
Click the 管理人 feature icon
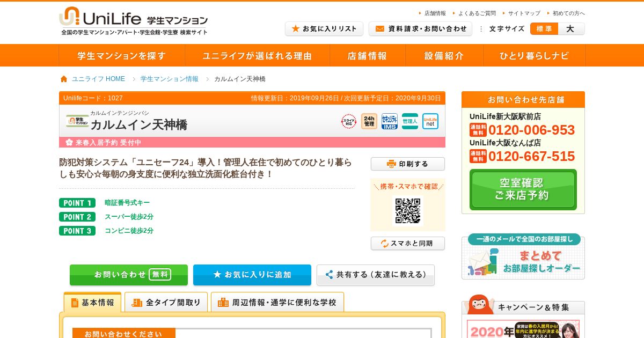[410, 121]
